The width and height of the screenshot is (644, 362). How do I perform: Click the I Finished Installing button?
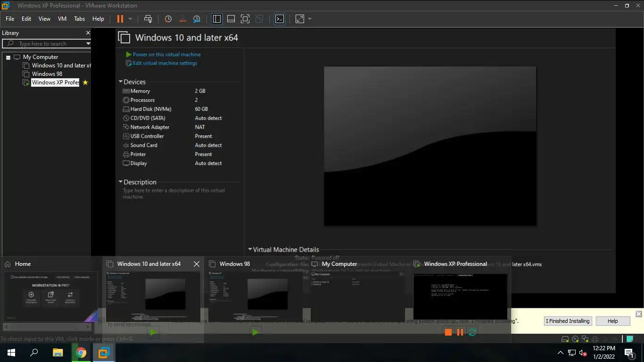[568, 321]
